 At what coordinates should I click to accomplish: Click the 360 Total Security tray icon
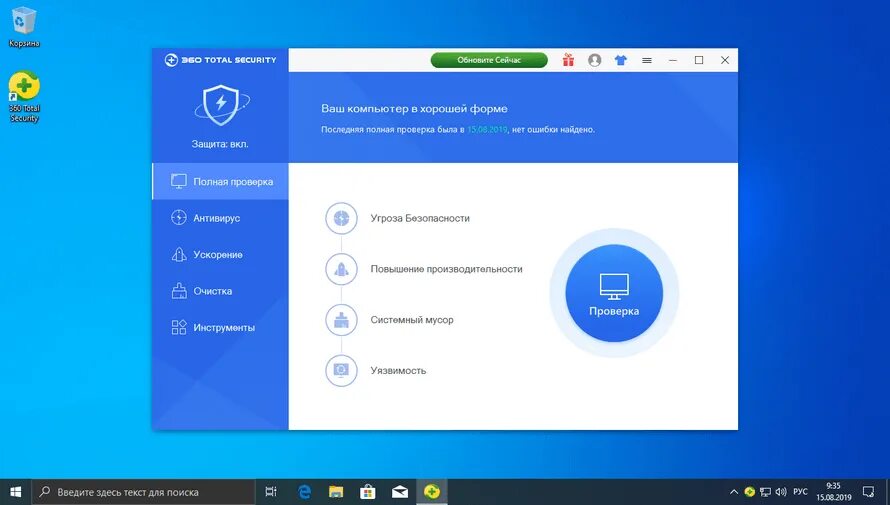tap(750, 492)
